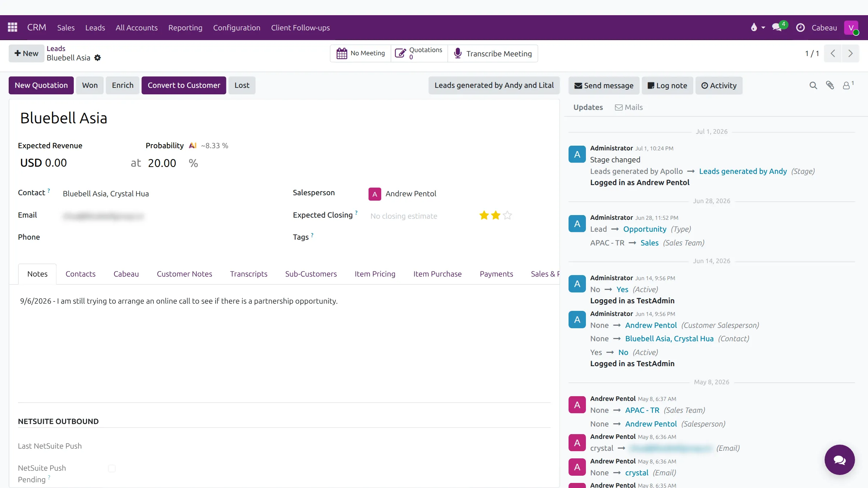Set priority to one star
Viewport: 868px width, 488px height.
point(484,216)
